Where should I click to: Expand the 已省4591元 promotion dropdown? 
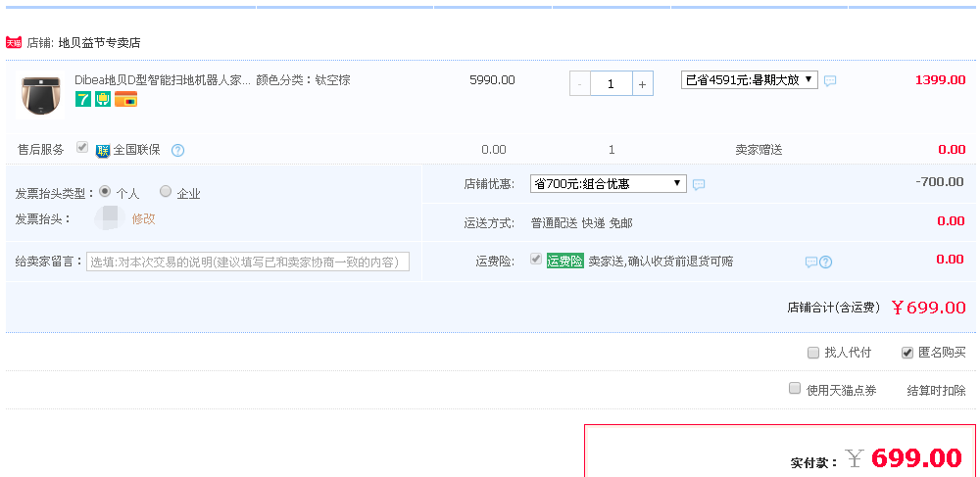(749, 80)
